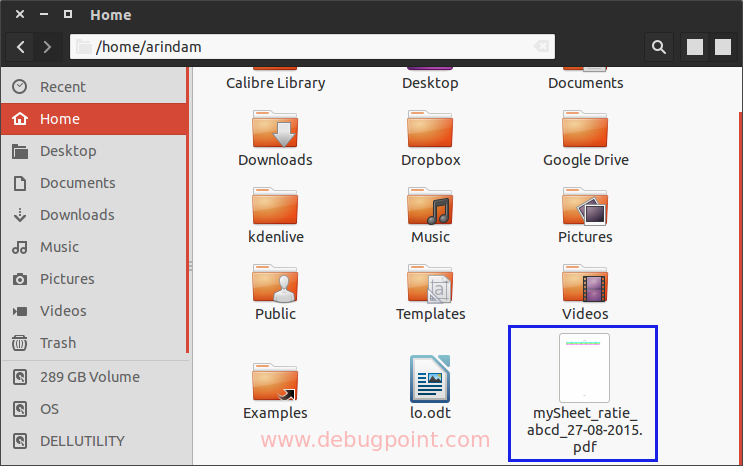Image resolution: width=743 pixels, height=466 pixels.
Task: Open the DELLUTILITY drive in the sidebar
Action: click(94, 441)
